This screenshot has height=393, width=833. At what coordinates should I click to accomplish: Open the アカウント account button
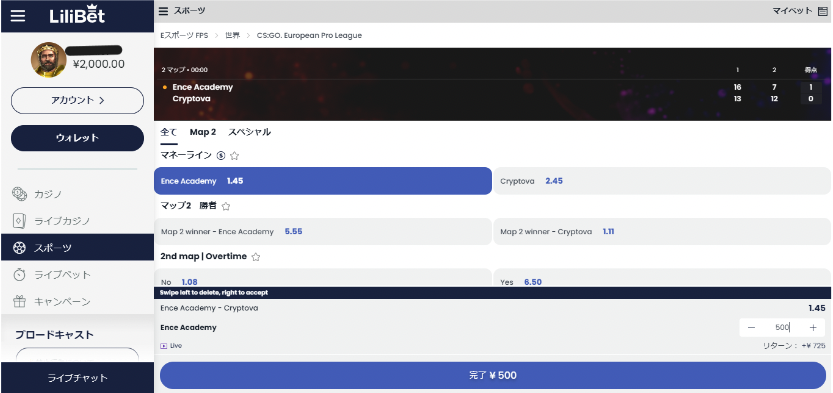coord(78,100)
